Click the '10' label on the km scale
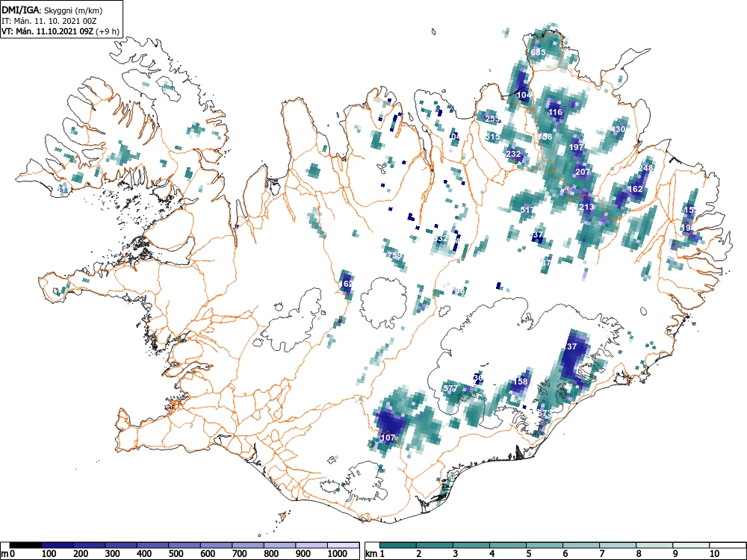 [x=713, y=554]
